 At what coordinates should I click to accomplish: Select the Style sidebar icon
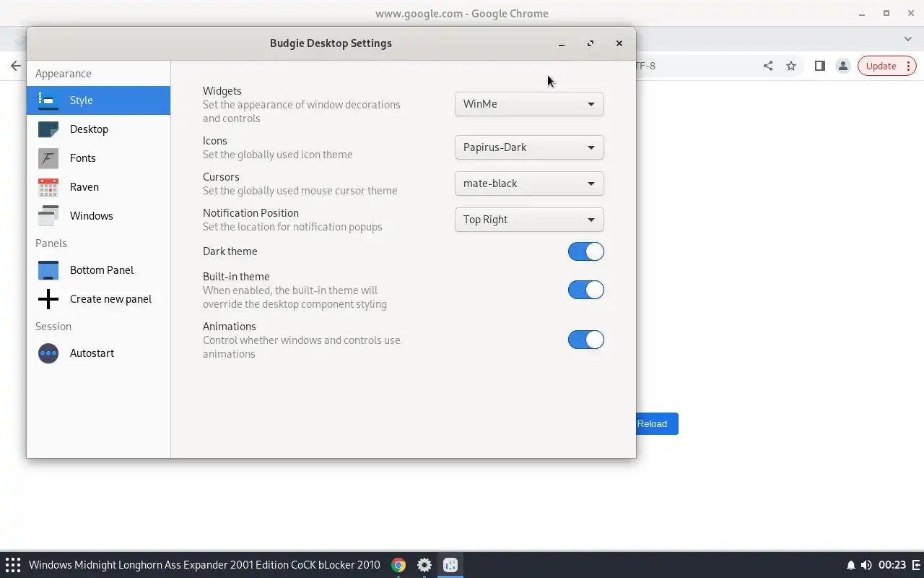point(48,100)
